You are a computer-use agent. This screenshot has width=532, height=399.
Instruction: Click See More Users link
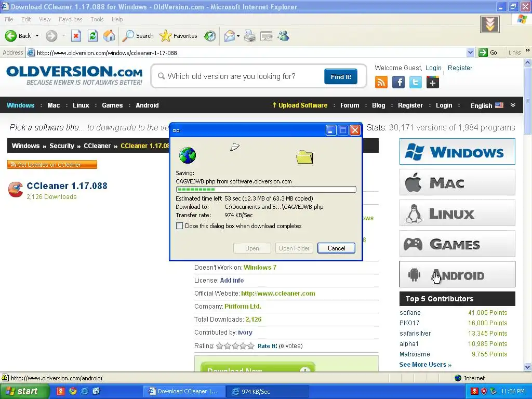[425, 364]
